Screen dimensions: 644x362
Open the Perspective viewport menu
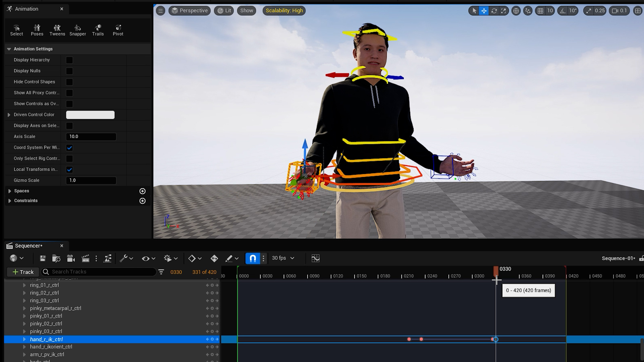coord(190,11)
